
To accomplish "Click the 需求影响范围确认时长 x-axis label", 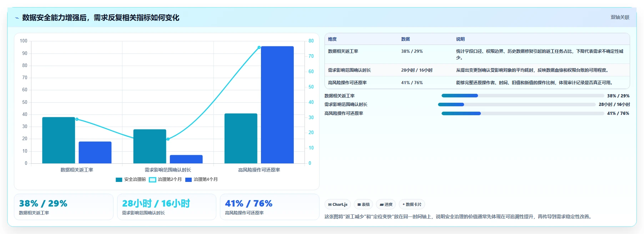I will 168,170.
